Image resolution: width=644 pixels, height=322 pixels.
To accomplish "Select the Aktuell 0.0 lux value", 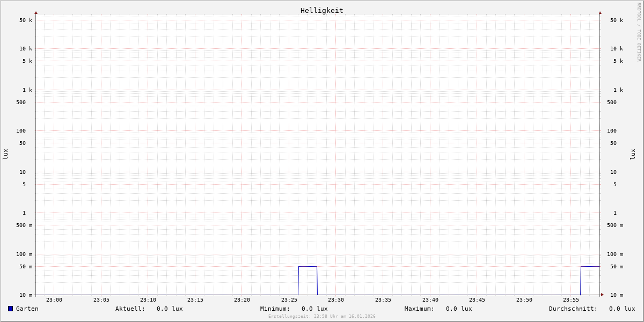I will 170,309.
